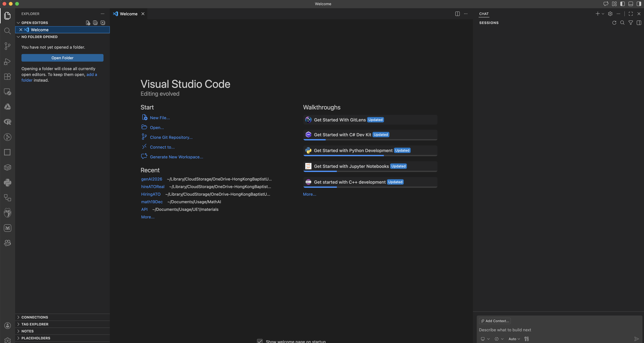
Task: Click the wrench tools icon in chat input
Action: pos(526,339)
